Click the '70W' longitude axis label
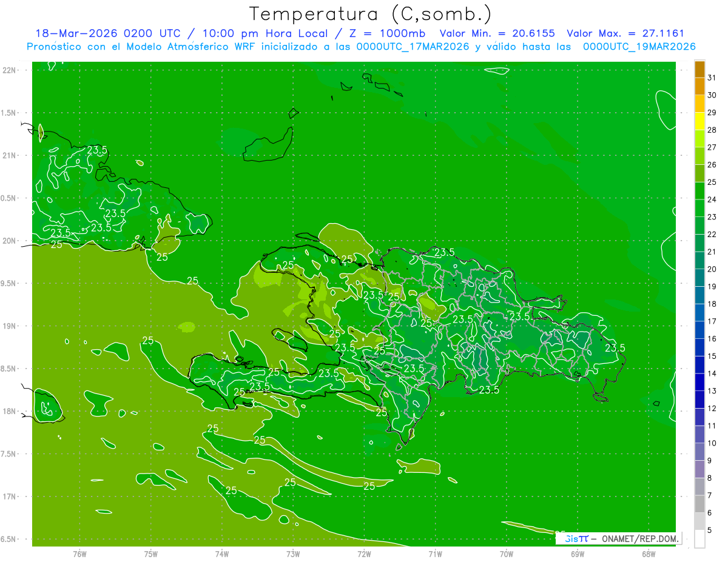Viewport: 728px width, 562px height. (506, 554)
